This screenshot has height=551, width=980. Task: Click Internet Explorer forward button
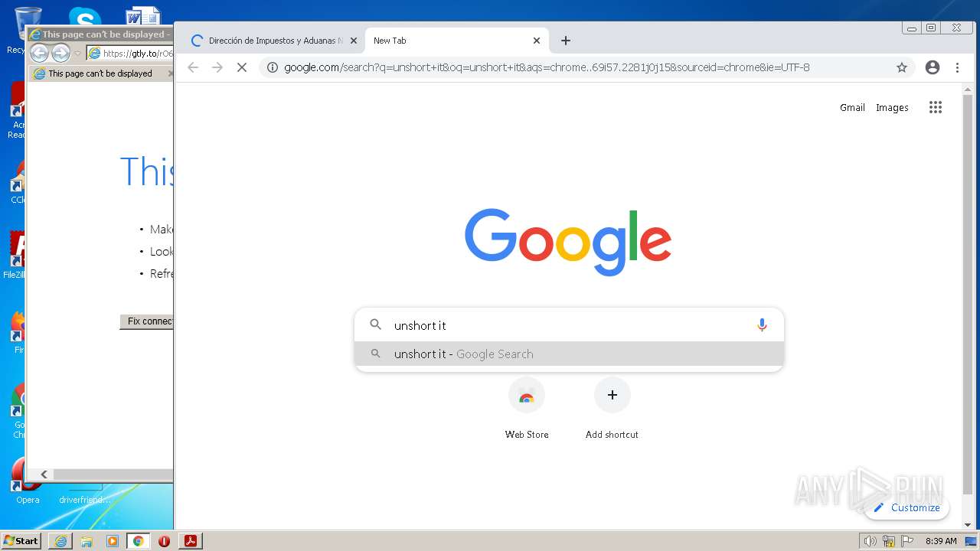pyautogui.click(x=60, y=53)
